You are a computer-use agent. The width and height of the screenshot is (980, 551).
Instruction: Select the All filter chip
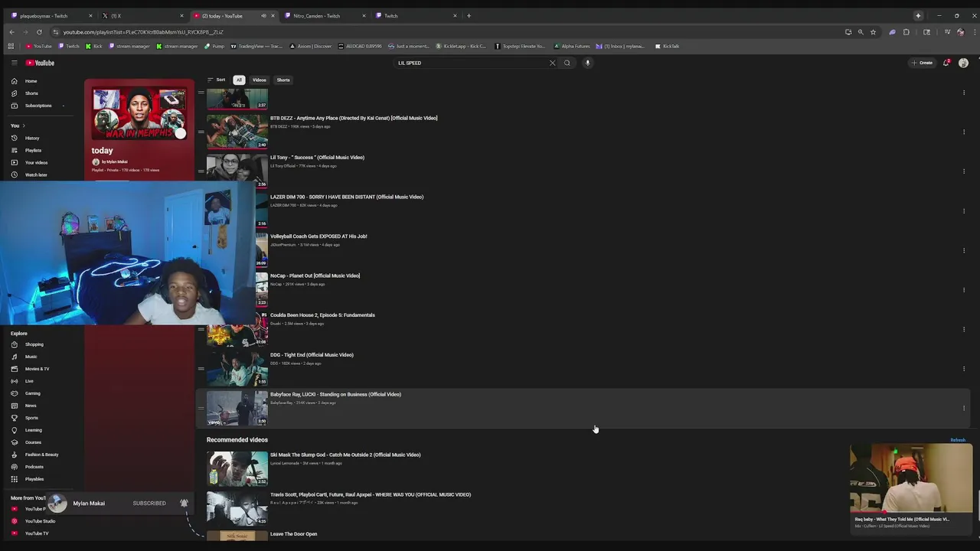click(x=239, y=80)
